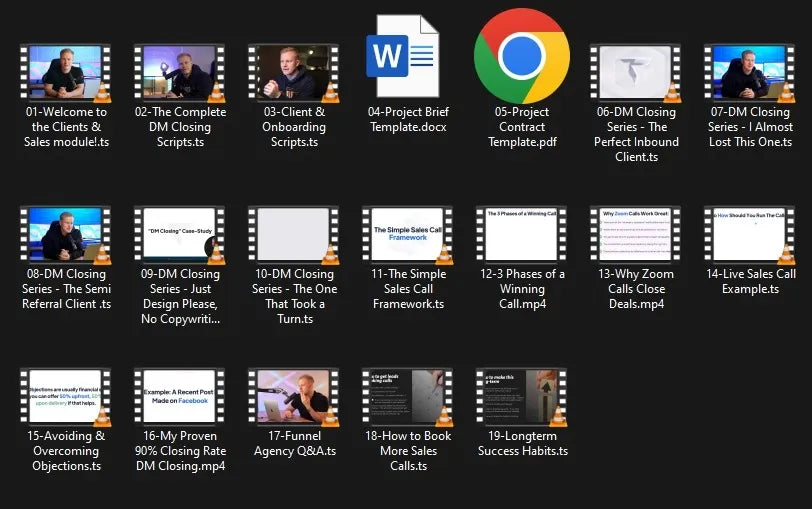The width and height of the screenshot is (812, 509).
Task: Click the 17-Funnel Agency Q&A.ts thumbnail
Action: [293, 396]
